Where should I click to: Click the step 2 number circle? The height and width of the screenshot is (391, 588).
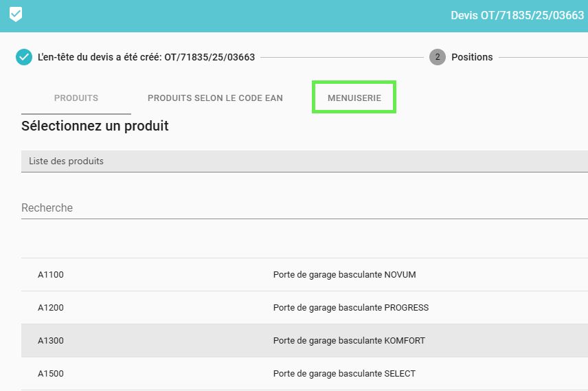point(438,57)
